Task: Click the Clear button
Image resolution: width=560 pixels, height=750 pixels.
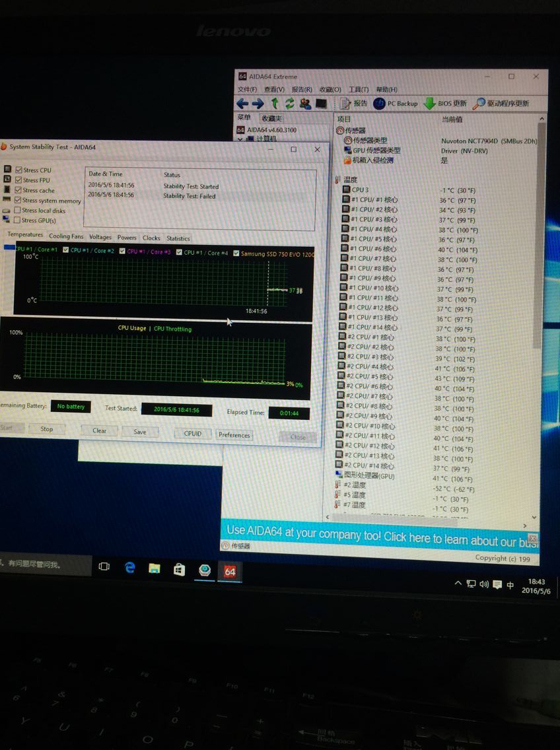Action: 99,430
